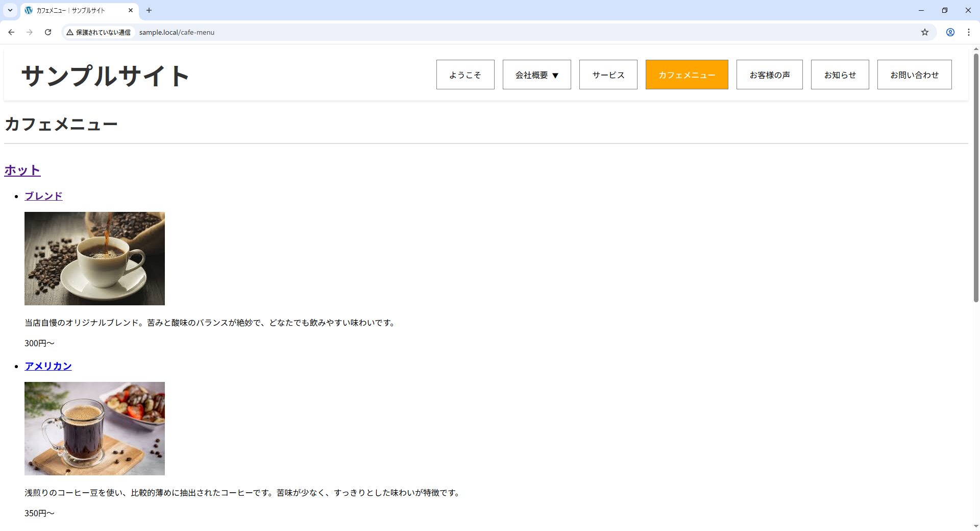Expand the 会社概要 dropdown menu

click(537, 75)
